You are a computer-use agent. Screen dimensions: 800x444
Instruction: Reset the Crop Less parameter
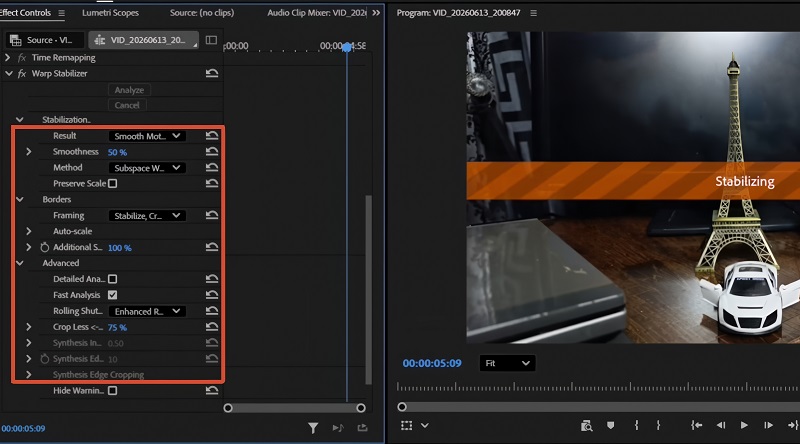point(212,327)
